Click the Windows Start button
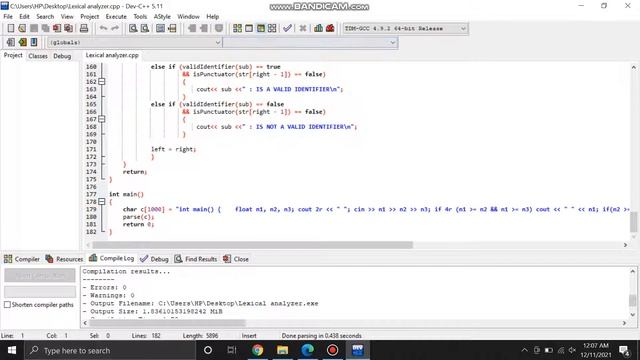This screenshot has width=640, height=360. point(12,350)
